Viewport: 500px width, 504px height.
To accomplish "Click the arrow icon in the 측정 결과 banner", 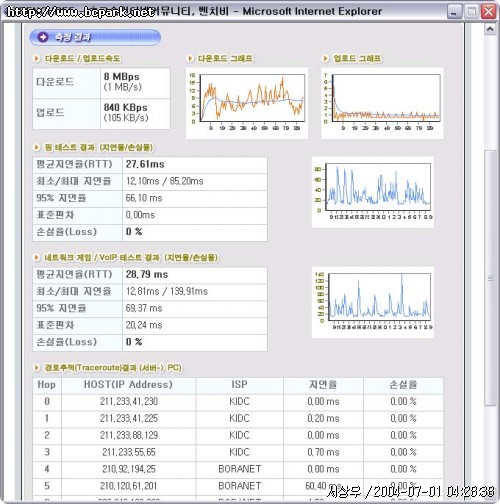I will click(x=43, y=37).
